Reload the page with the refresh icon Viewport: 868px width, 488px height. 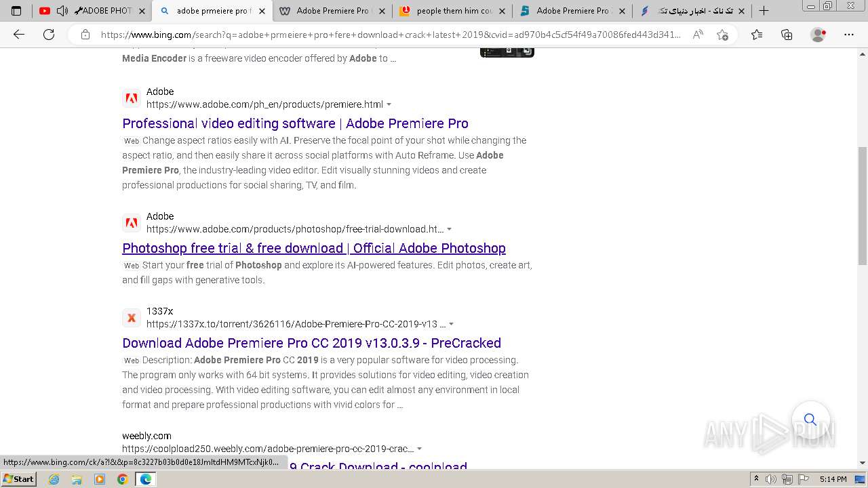point(49,35)
